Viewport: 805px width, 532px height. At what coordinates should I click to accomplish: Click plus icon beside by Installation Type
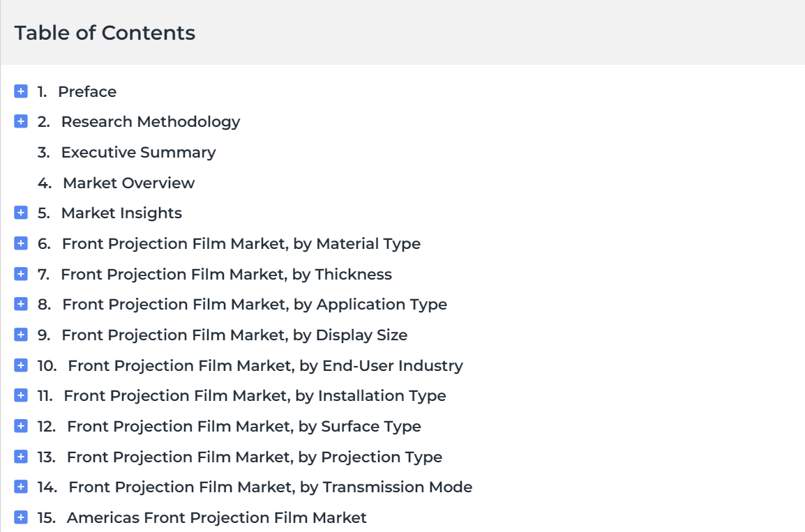[x=20, y=395]
